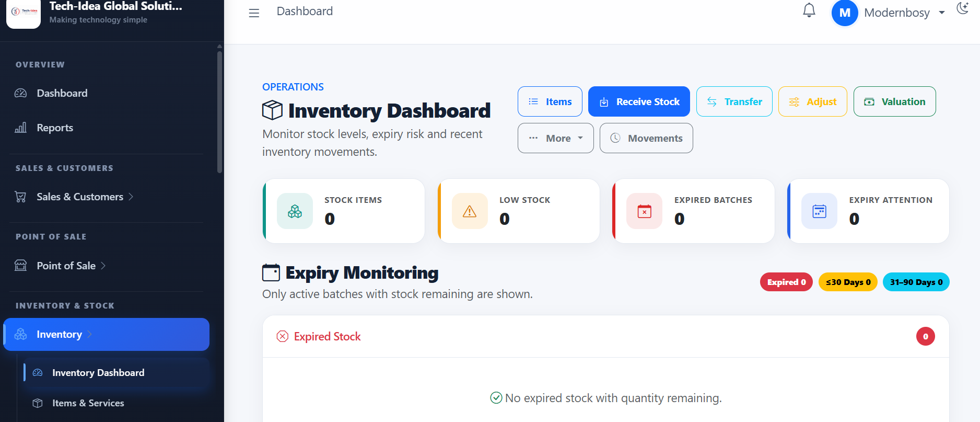Image resolution: width=980 pixels, height=422 pixels.
Task: Open the Modernbosy user dropdown arrow
Action: coord(942,13)
